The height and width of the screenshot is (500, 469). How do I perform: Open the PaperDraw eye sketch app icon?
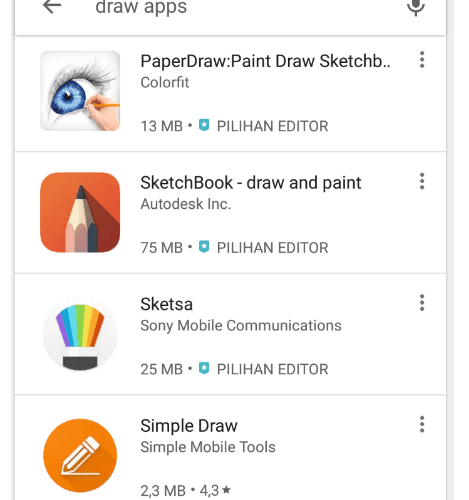point(80,91)
